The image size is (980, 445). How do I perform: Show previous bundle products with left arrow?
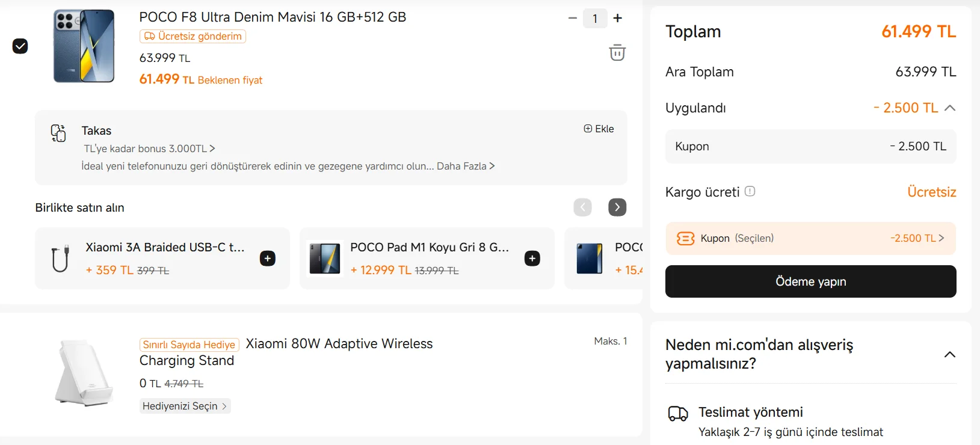pos(582,207)
